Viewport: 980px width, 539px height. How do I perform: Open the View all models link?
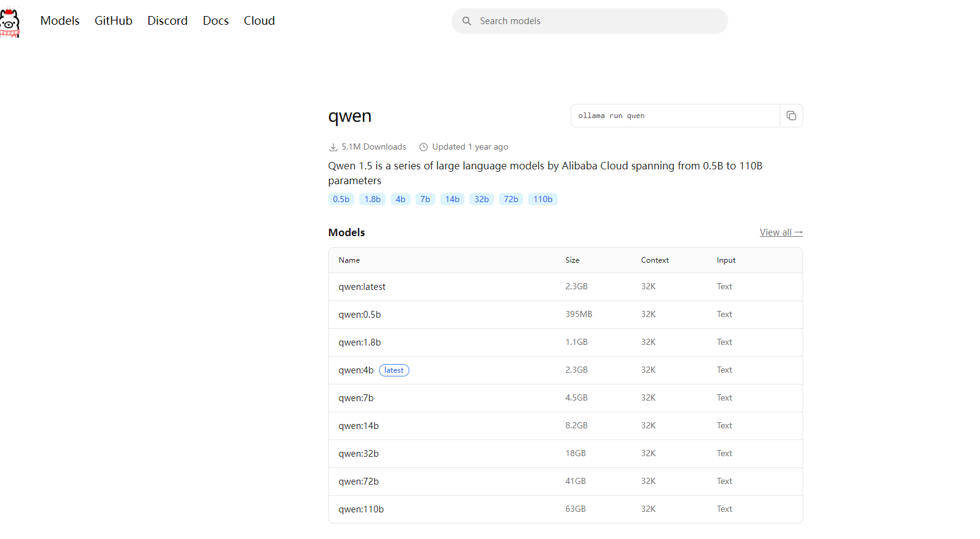point(781,232)
